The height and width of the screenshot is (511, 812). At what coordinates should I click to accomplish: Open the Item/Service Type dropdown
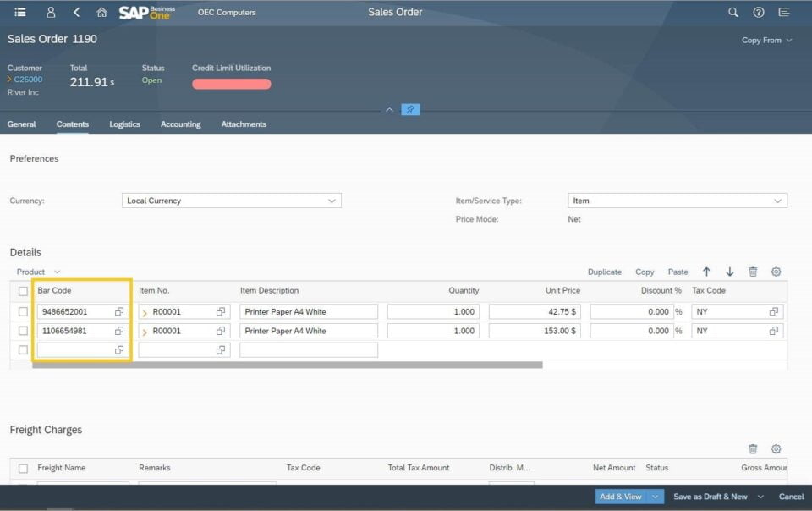click(678, 201)
